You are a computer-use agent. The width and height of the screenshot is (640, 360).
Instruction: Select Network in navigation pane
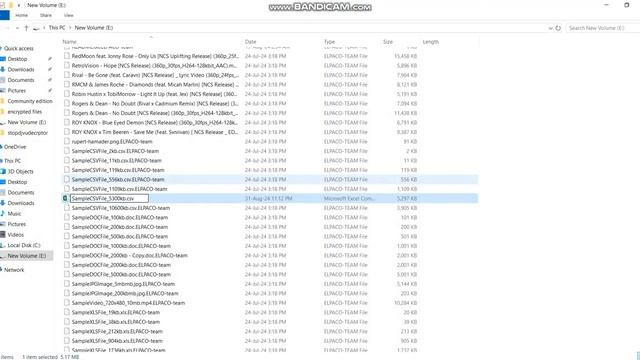(14, 270)
